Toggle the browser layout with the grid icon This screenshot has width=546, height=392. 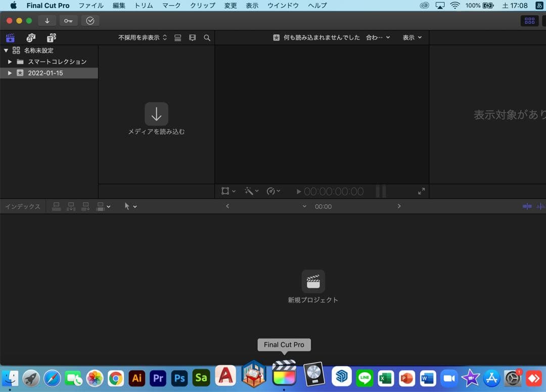point(529,20)
